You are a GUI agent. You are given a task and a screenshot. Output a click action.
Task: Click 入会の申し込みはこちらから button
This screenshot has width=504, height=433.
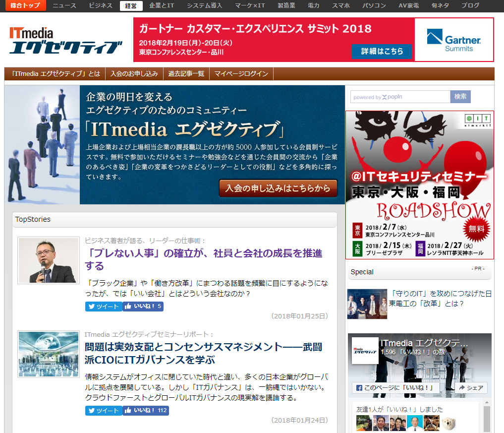(278, 188)
